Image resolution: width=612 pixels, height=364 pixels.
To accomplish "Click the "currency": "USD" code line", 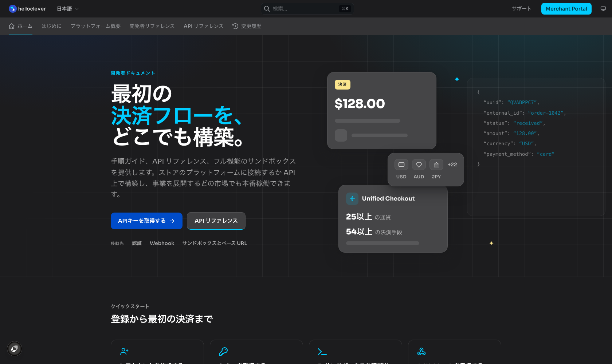I will click(510, 144).
